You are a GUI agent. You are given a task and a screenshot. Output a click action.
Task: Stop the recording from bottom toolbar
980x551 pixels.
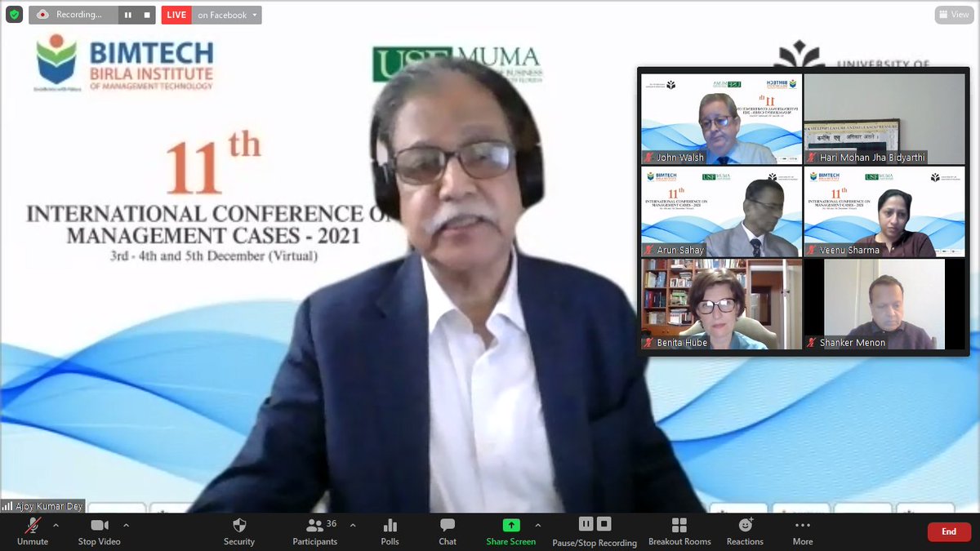point(604,524)
